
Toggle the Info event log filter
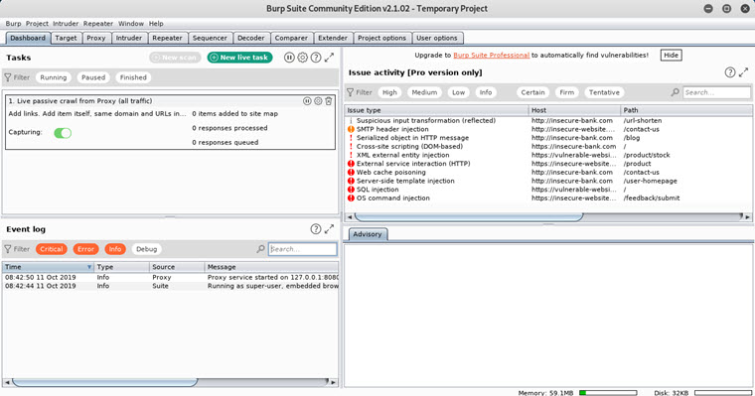pyautogui.click(x=115, y=249)
